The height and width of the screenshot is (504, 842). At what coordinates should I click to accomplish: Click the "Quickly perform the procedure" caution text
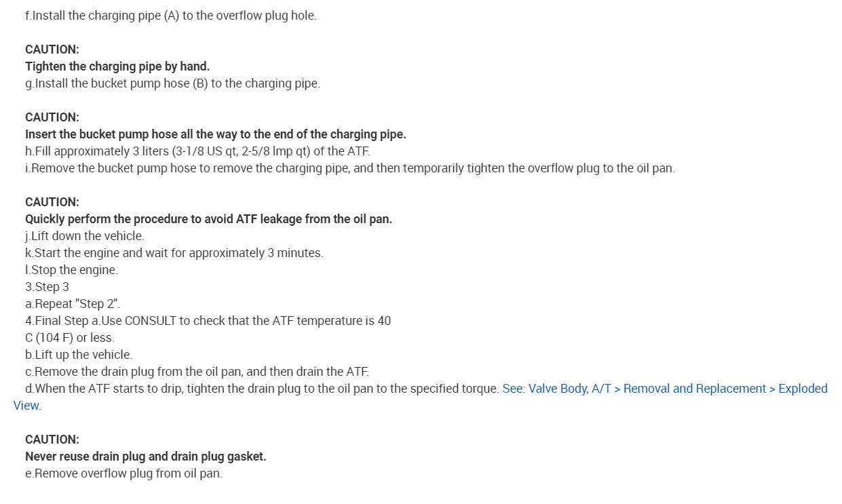tap(208, 219)
